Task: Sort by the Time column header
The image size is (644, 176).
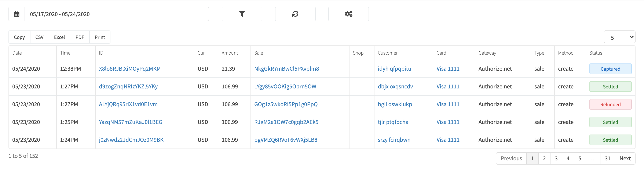Action: point(76,53)
